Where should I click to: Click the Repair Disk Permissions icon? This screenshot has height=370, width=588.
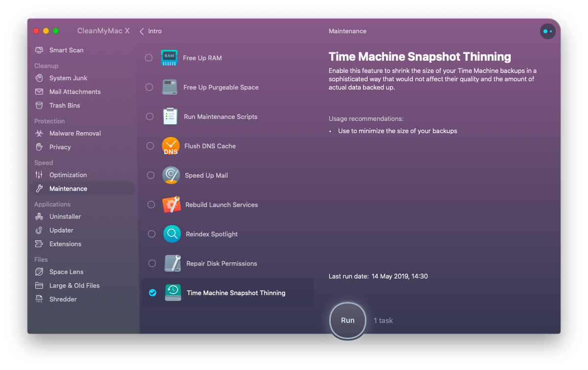coord(173,263)
